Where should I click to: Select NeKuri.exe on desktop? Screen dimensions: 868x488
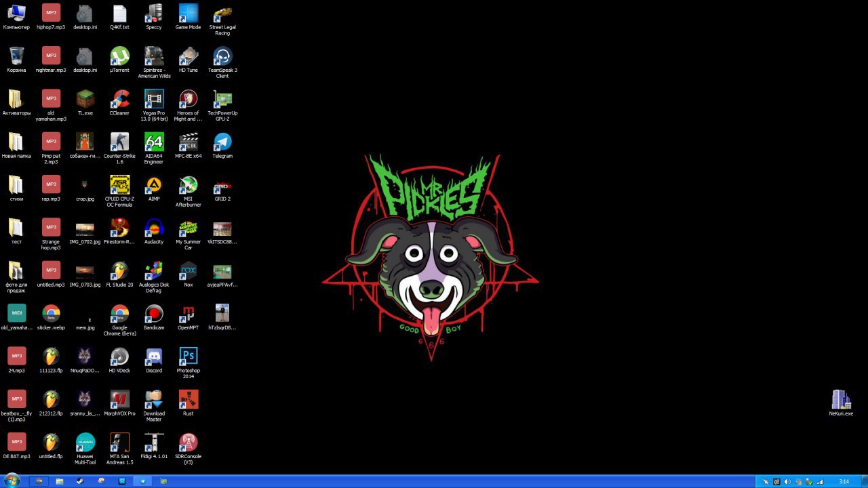[x=841, y=403]
